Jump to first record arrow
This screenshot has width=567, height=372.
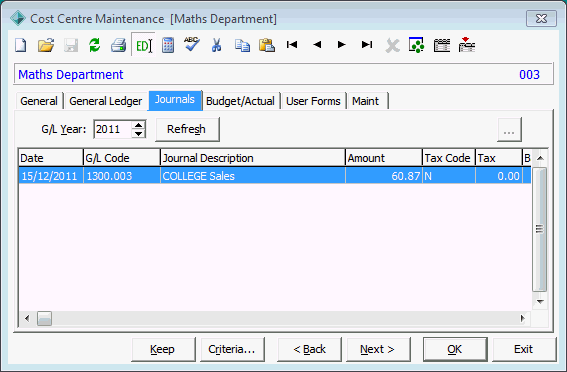pyautogui.click(x=292, y=44)
